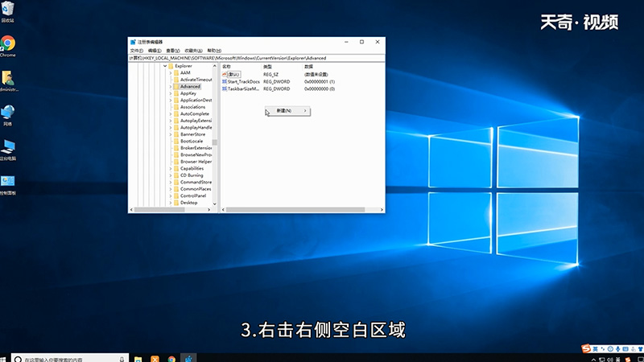The width and height of the screenshot is (644, 362).
Task: Click the values pane horizontal scrollbar thumb
Action: (295, 210)
